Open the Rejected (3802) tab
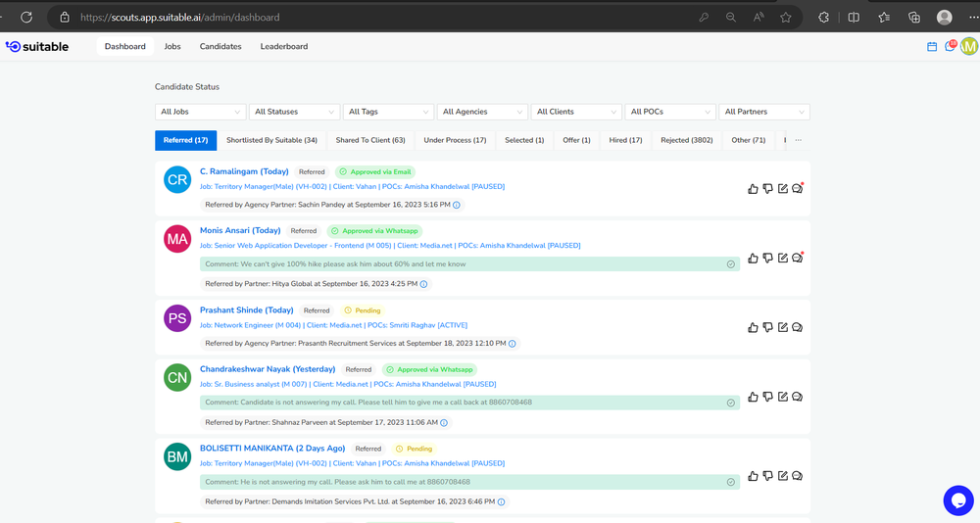The image size is (980, 523). click(x=687, y=141)
